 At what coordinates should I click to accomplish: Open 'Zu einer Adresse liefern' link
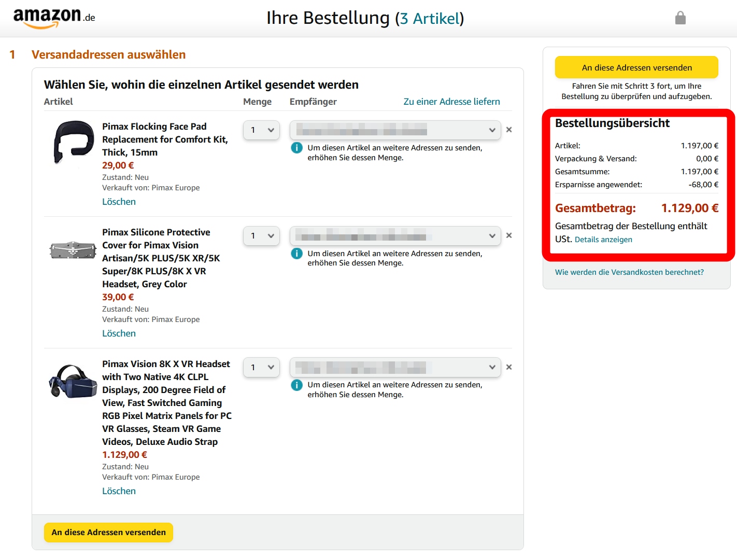(451, 102)
